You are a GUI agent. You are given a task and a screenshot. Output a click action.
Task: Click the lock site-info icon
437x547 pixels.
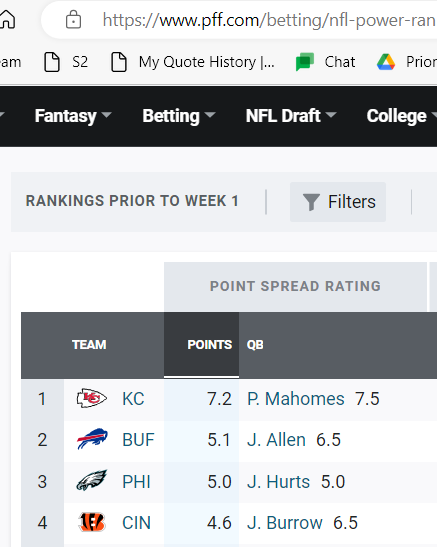pos(74,20)
